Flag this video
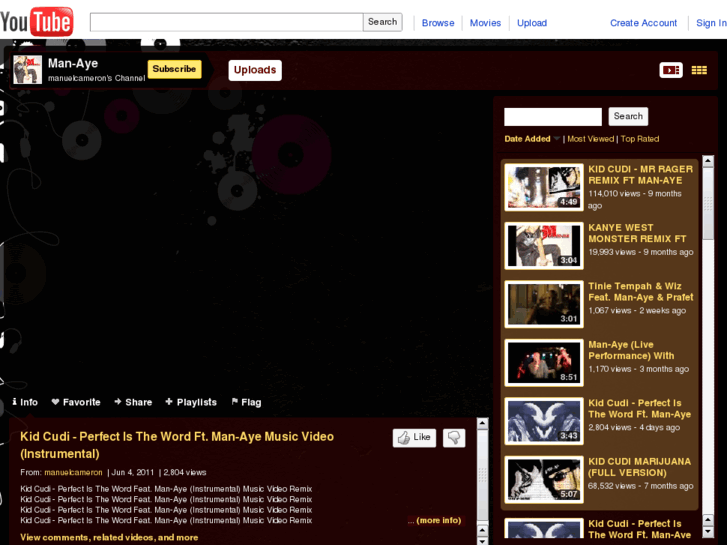The image size is (727, 545). click(246, 402)
